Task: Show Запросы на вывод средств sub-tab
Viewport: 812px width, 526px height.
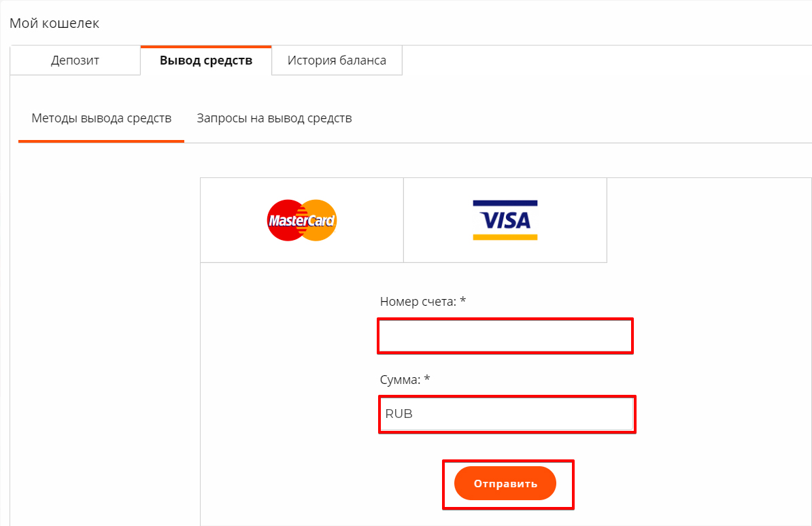Action: point(274,118)
